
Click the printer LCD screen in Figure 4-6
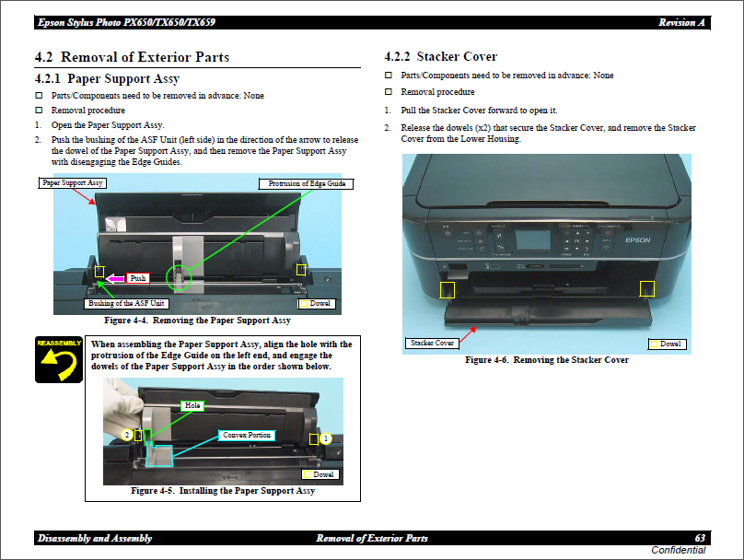(534, 239)
